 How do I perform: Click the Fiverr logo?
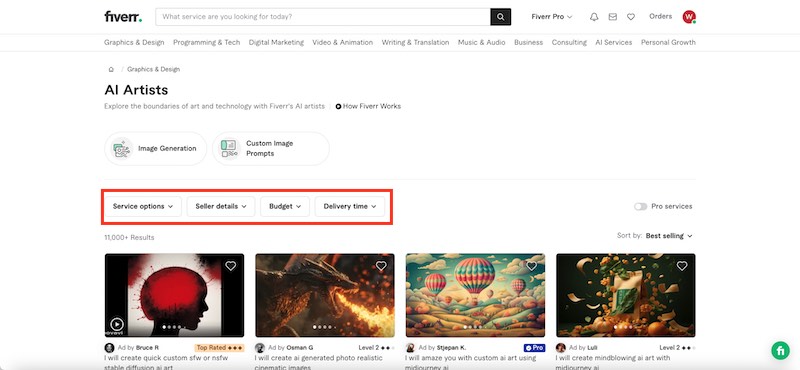(123, 17)
